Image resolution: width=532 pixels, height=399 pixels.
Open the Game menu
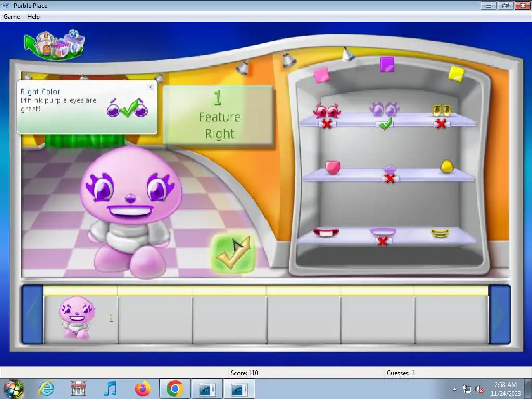[x=11, y=16]
